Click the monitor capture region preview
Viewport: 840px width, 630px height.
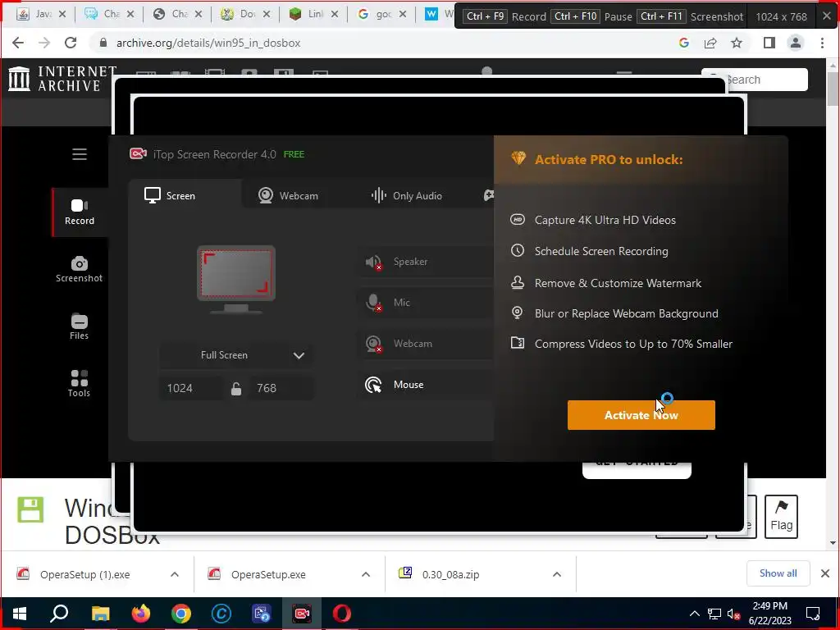tap(236, 279)
